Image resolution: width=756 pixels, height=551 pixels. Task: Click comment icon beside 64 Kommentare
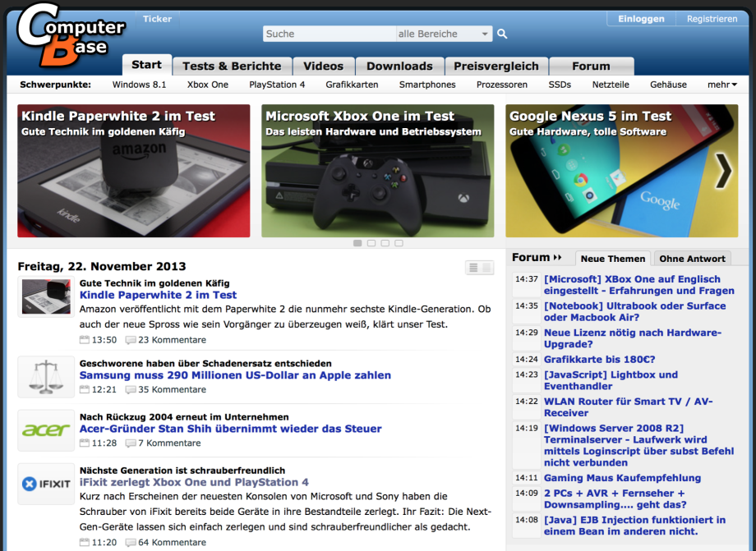tap(130, 542)
